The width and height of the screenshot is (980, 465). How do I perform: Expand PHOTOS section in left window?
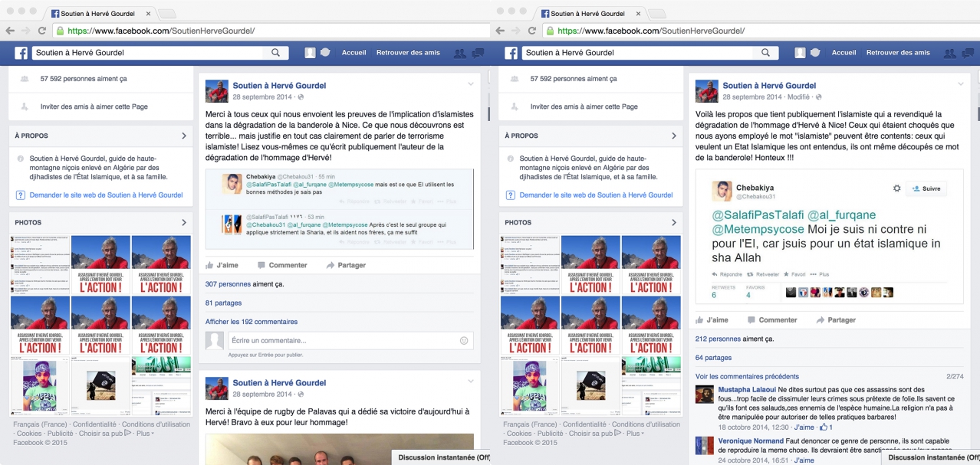[184, 222]
